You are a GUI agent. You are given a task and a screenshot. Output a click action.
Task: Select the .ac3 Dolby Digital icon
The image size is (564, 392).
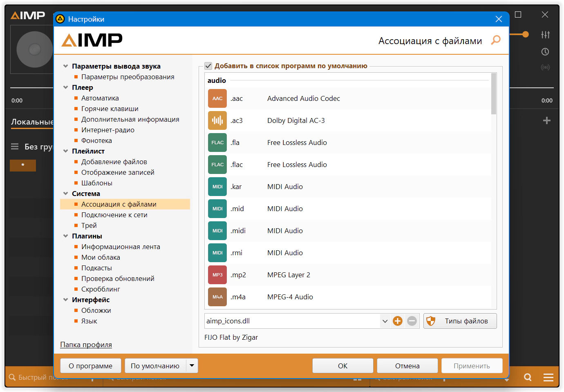point(217,120)
